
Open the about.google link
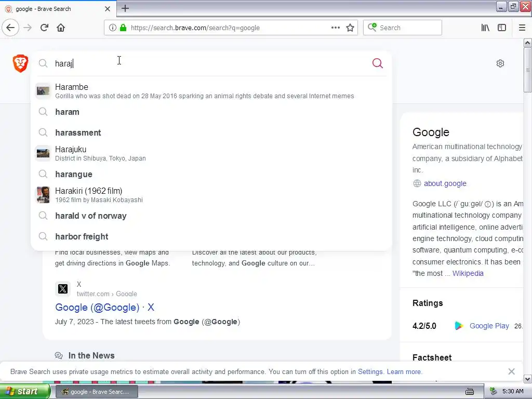[x=445, y=183]
